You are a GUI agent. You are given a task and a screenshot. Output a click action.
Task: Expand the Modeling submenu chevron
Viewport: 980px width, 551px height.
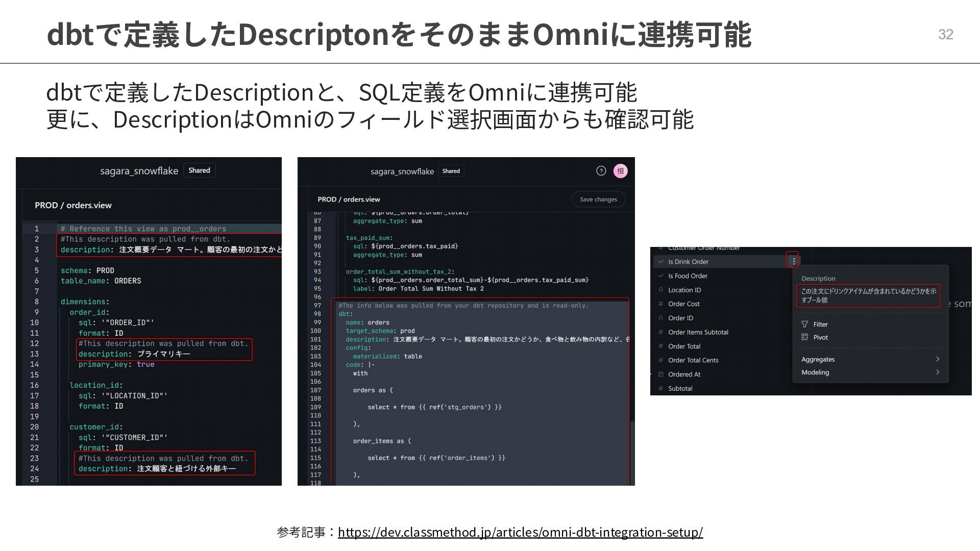tap(937, 372)
